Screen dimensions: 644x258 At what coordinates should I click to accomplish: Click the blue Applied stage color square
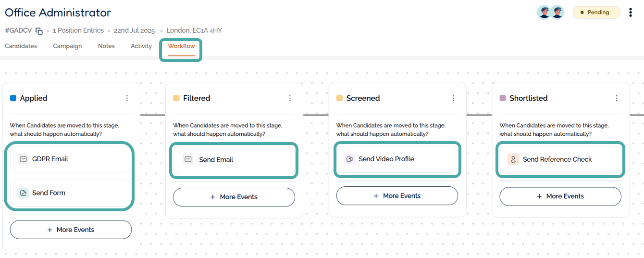pos(13,98)
